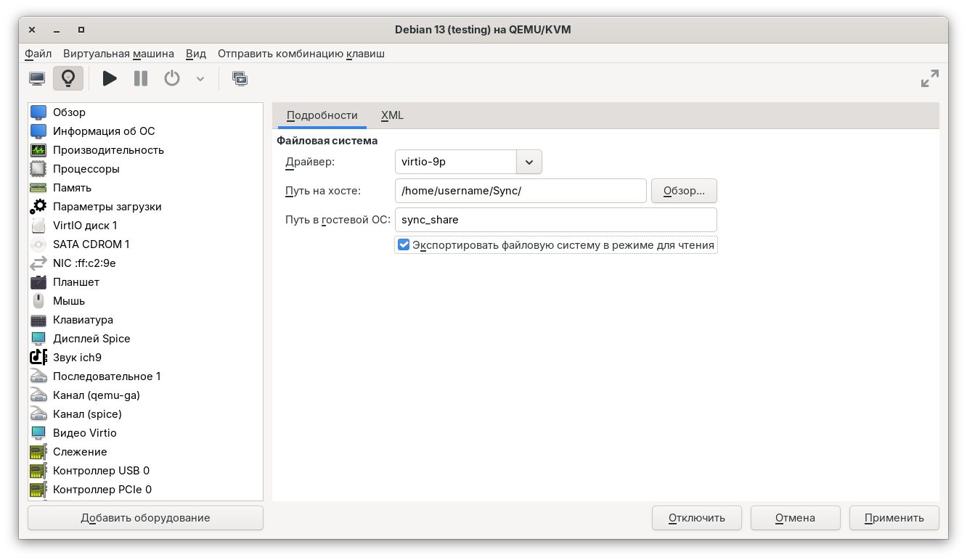Screen dimensions: 967x560
Task: Select Канал (spice) icon
Action: click(38, 414)
